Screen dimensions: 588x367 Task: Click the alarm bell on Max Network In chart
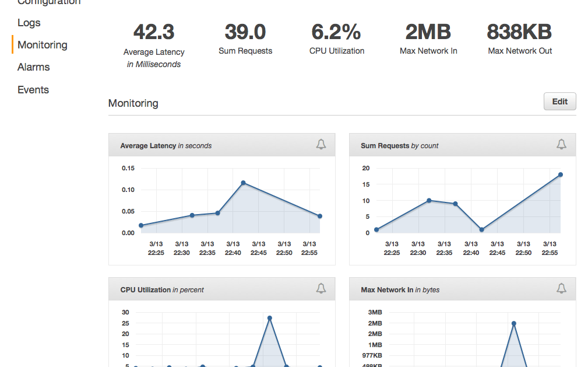(561, 289)
